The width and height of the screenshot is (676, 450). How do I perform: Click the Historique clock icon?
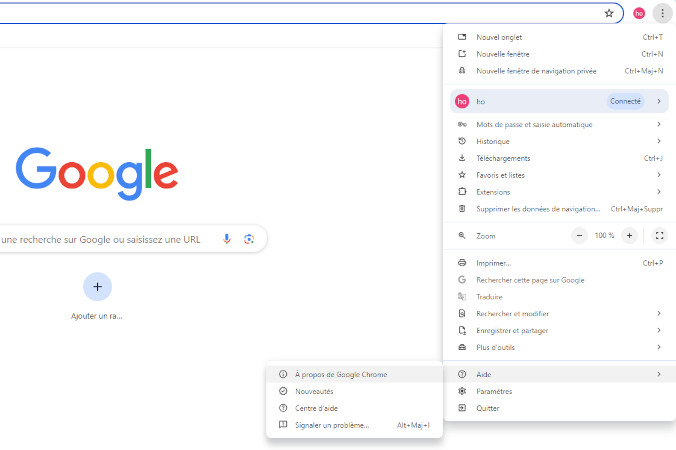click(462, 141)
